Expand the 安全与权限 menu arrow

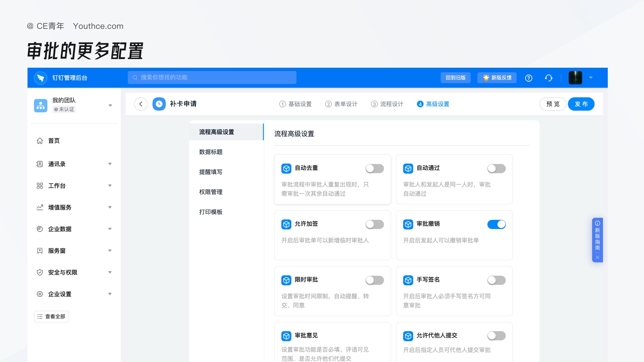(x=110, y=273)
